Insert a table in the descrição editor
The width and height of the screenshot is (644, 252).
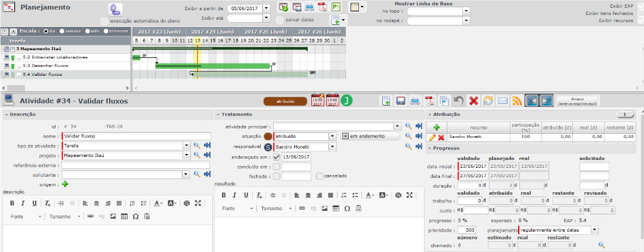pos(123,216)
